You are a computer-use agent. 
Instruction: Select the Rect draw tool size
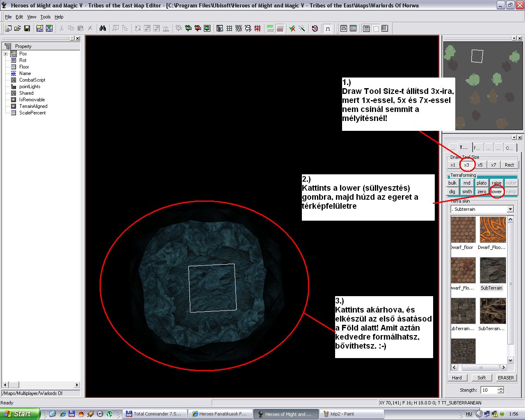coord(509,165)
